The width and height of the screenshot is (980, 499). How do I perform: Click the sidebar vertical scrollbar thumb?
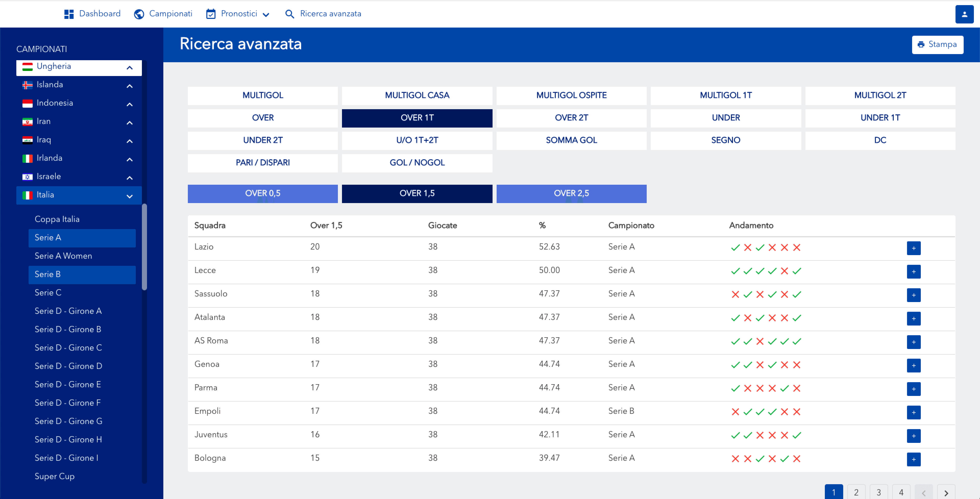(x=144, y=247)
